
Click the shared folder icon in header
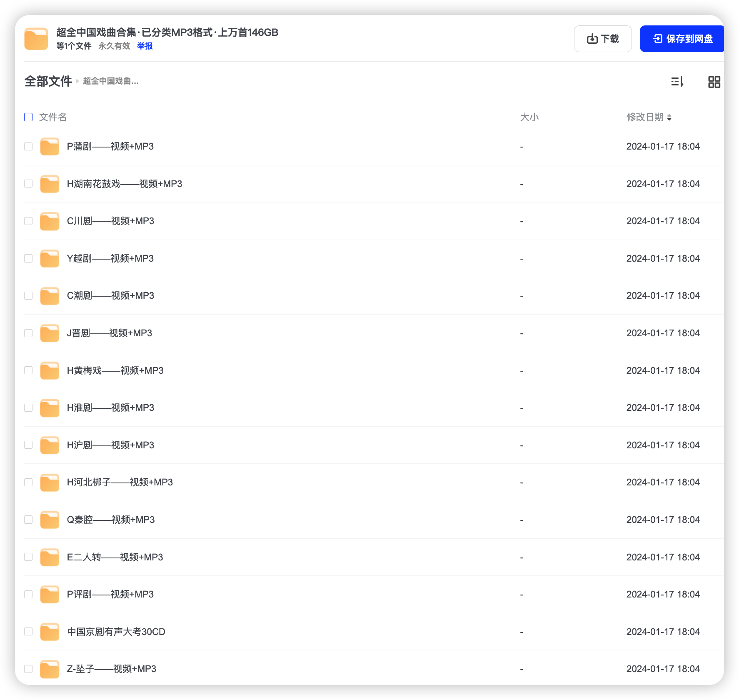(36, 39)
